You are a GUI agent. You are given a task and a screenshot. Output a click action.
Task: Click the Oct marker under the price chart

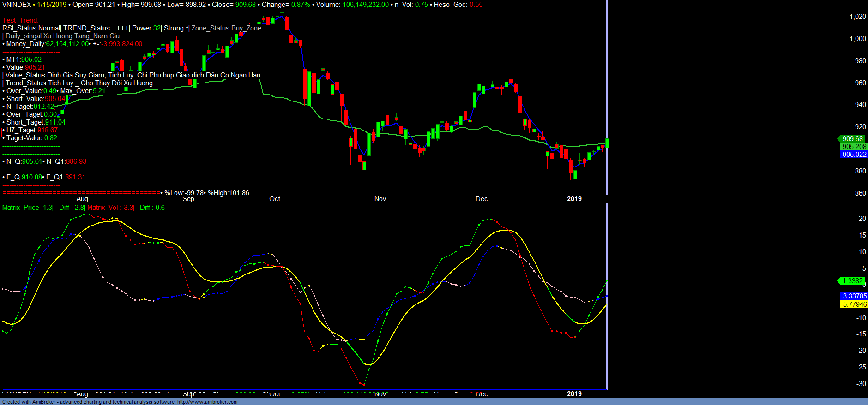275,199
